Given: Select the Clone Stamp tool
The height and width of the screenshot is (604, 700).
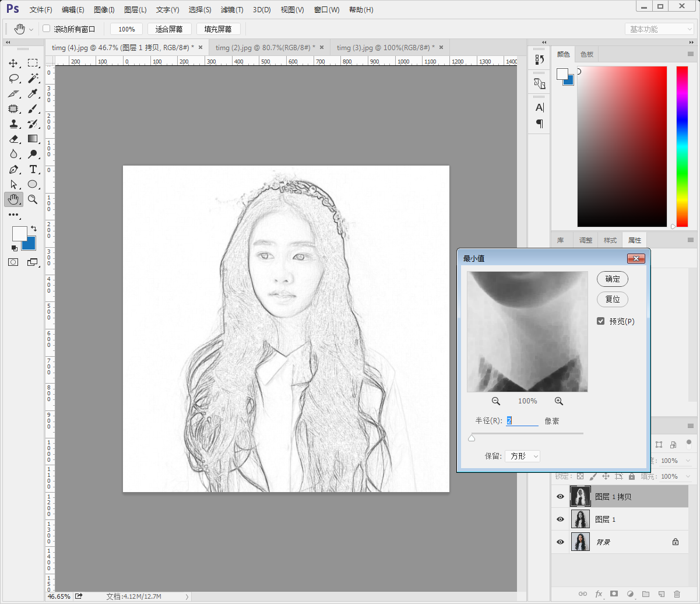Looking at the screenshot, I should click(x=13, y=124).
